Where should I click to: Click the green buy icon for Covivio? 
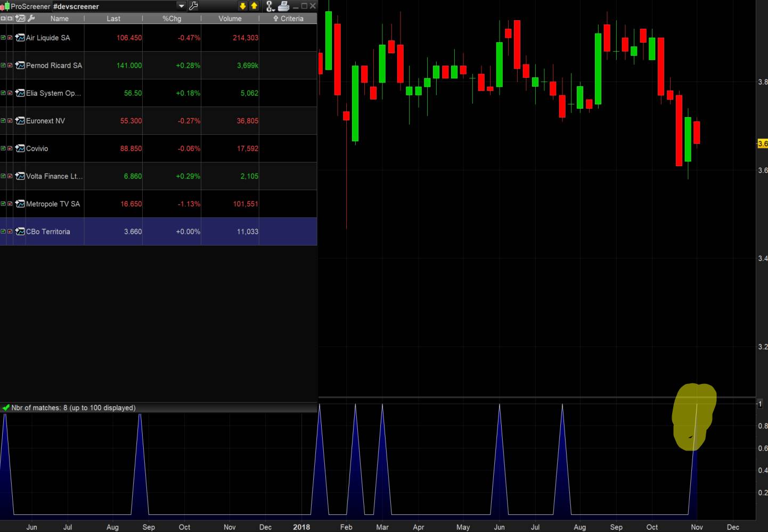pos(3,149)
